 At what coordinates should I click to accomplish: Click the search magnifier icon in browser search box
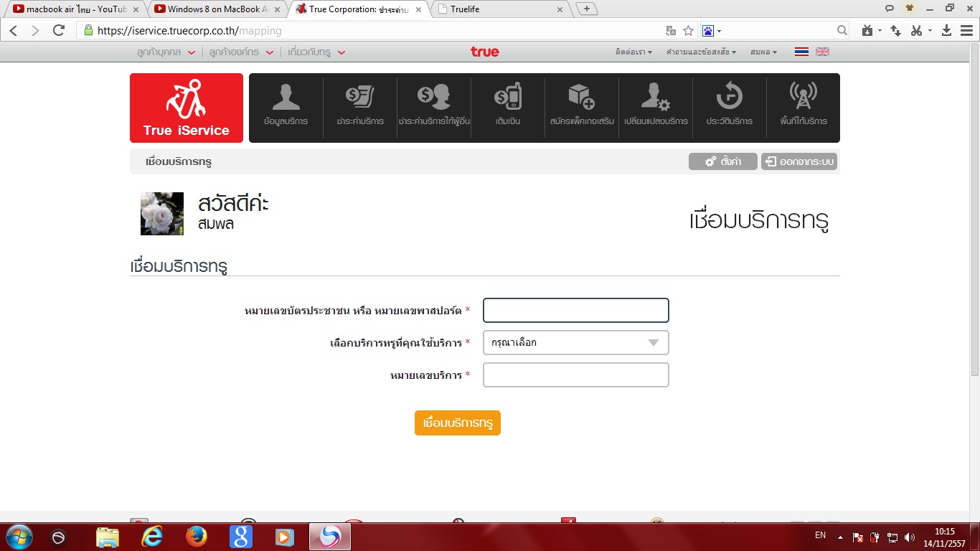[843, 31]
